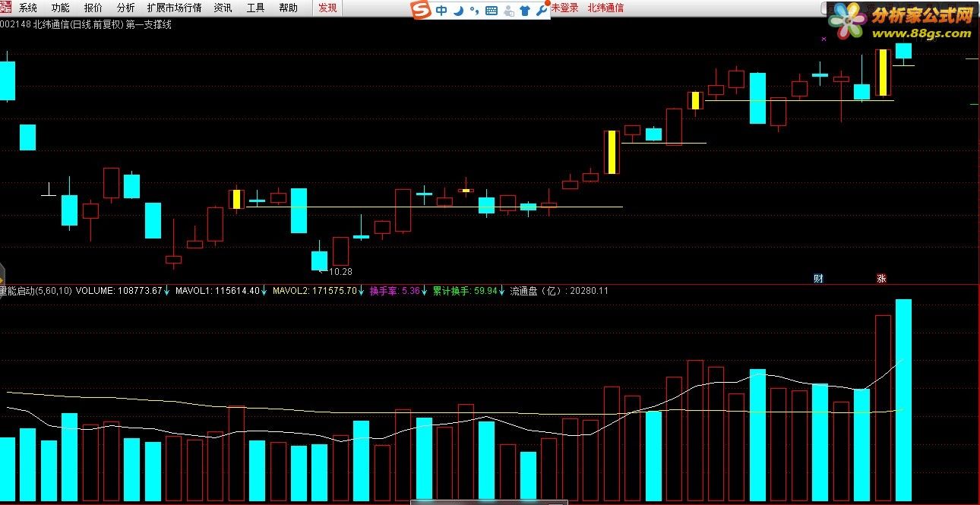The image size is (980, 505).
Task: Click the 10.28 low price label
Action: 340,271
